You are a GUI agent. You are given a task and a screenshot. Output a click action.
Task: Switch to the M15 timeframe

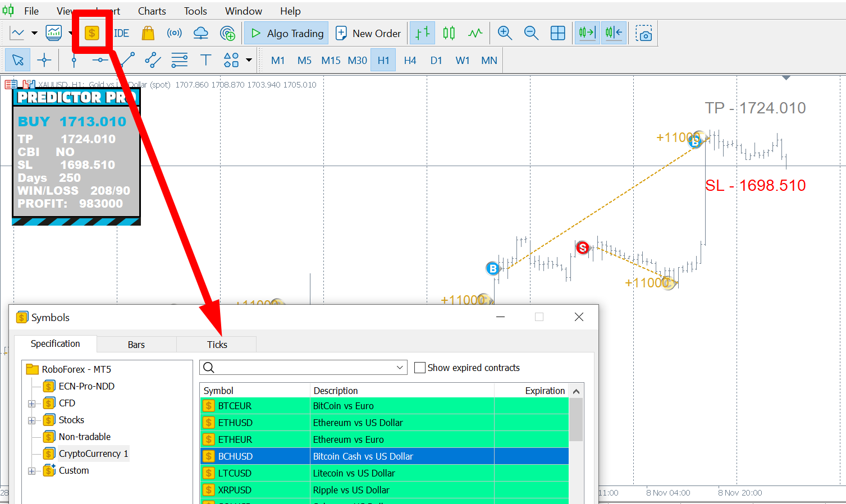coord(331,60)
